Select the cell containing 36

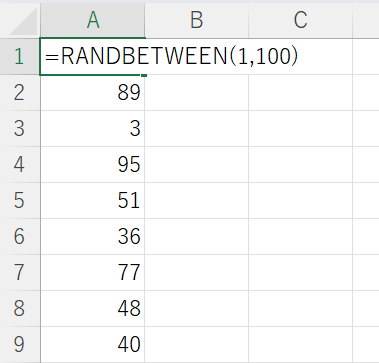(93, 236)
